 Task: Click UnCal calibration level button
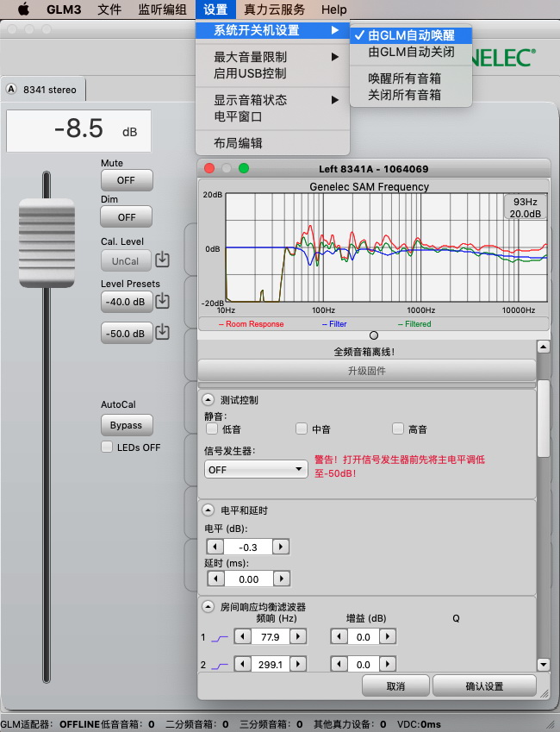point(126,261)
